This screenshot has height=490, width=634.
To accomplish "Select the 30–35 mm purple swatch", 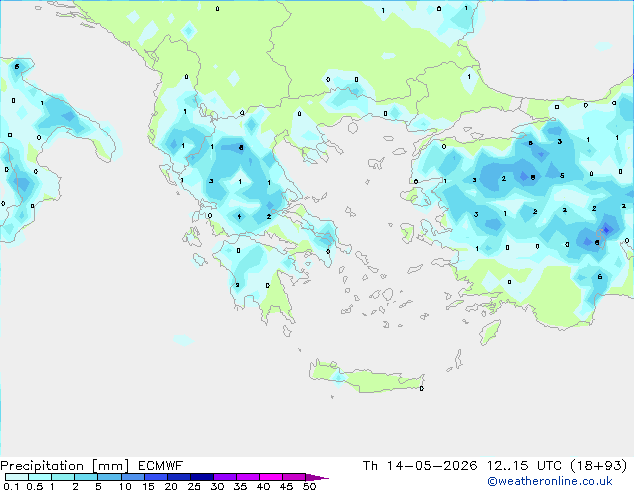I will point(224,477).
